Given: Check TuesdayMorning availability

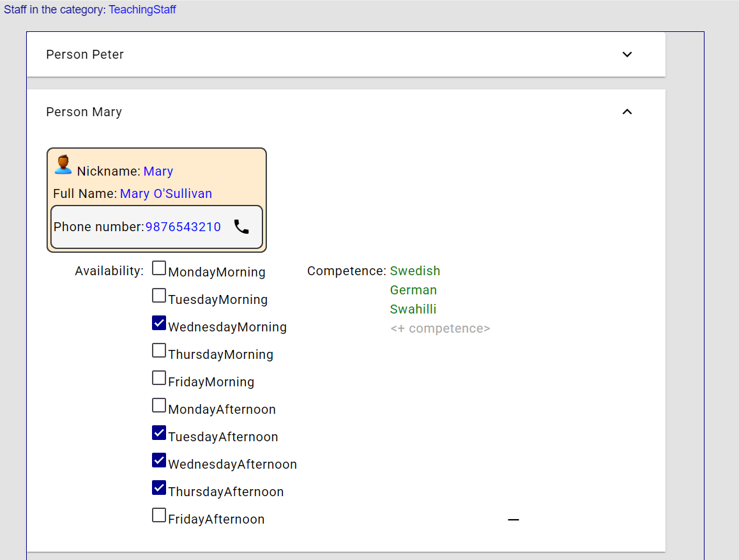Looking at the screenshot, I should [158, 295].
